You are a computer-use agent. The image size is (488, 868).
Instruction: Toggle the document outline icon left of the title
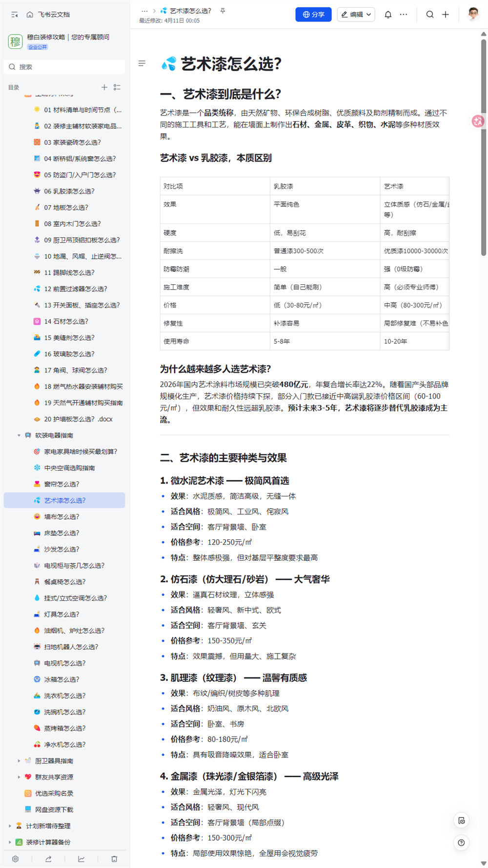tap(142, 63)
